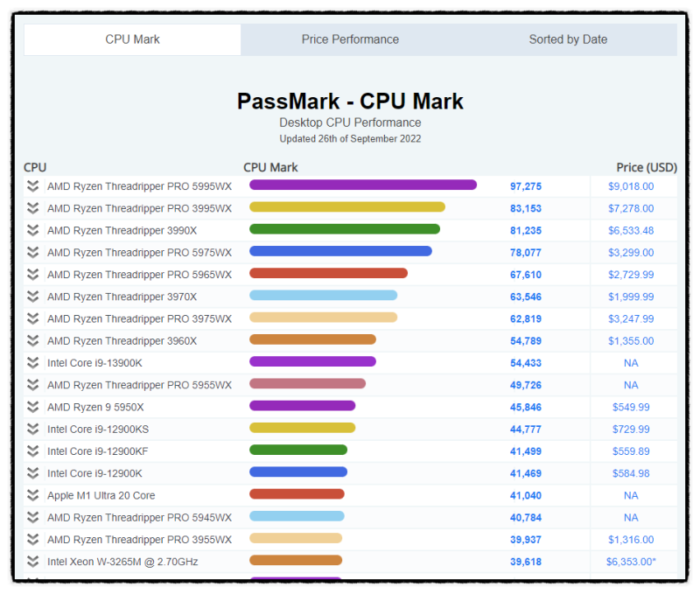
Task: Expand details for Threadripper PRO 3995WX row
Action: point(32,208)
